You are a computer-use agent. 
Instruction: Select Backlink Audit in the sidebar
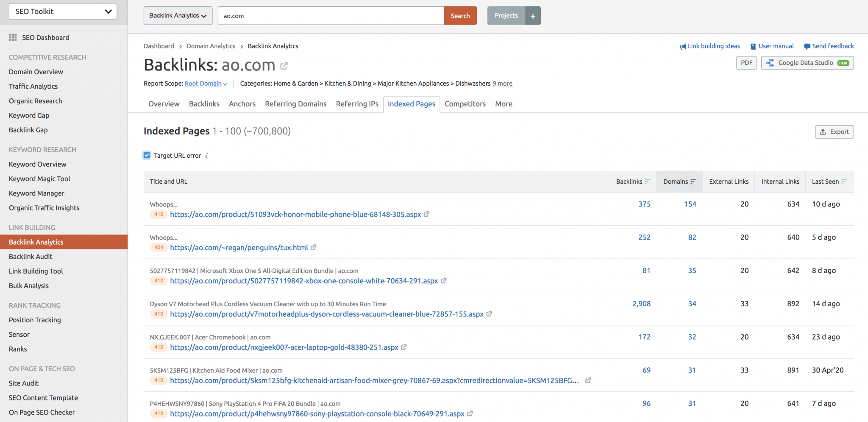tap(31, 257)
